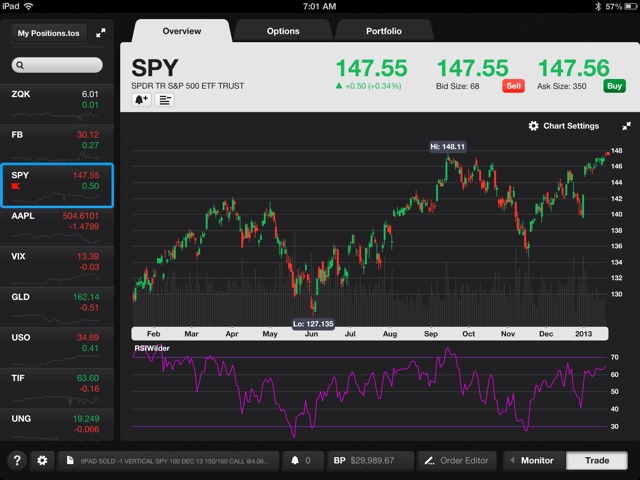Image resolution: width=640 pixels, height=480 pixels.
Task: Click the +0.50 (+0.34%) change text
Action: (x=373, y=86)
